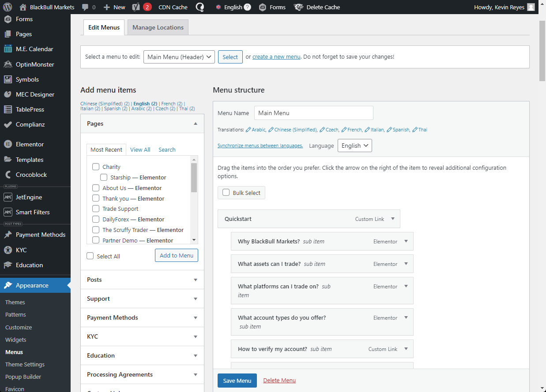
Task: Check the About Us page checkbox
Action: point(95,188)
